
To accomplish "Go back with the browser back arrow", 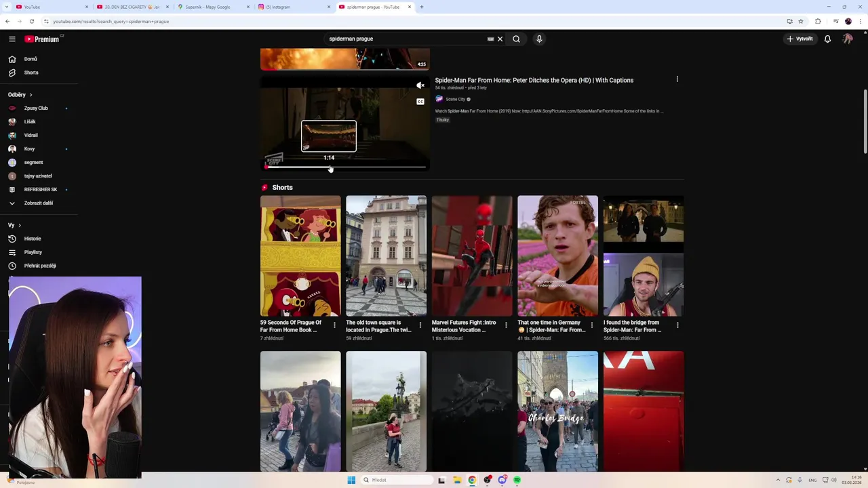I will pos(7,21).
